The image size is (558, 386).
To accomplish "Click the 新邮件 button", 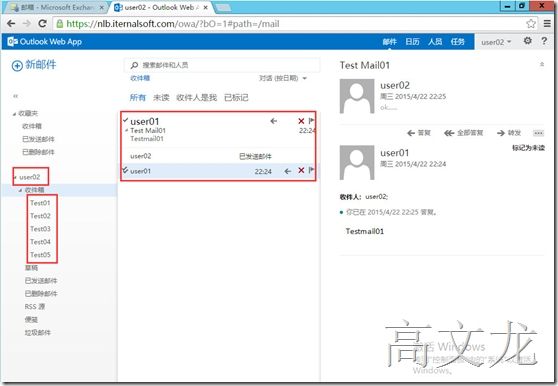I will pos(34,65).
